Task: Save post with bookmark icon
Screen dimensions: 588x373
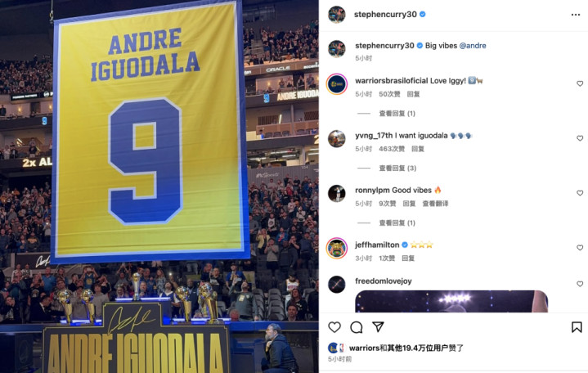Action: tap(577, 327)
